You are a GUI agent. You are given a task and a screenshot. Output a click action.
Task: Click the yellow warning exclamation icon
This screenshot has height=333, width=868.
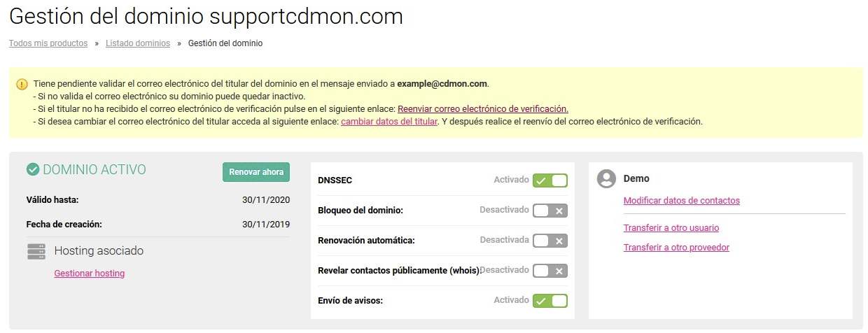22,84
